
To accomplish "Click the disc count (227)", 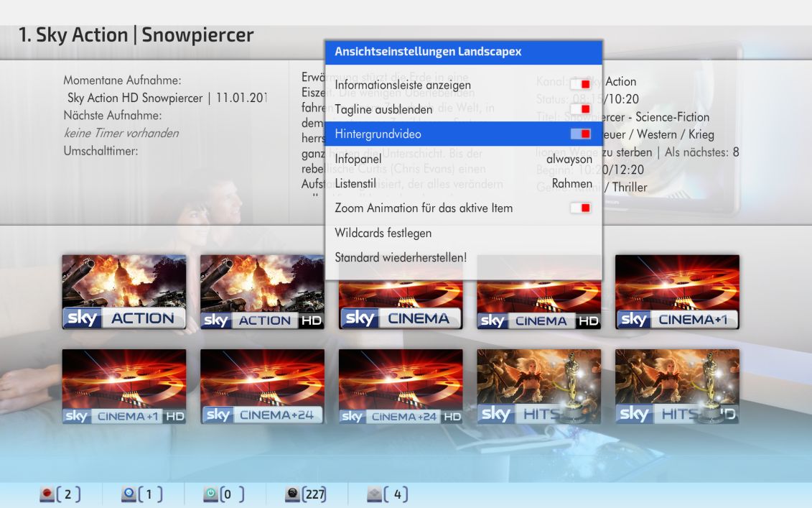I will 314,494.
